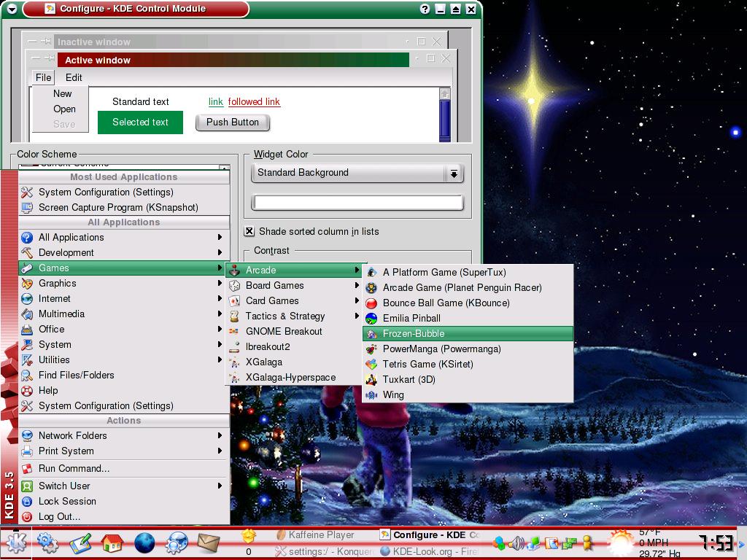Expand the Tactics & Strategy submenu
This screenshot has height=560, width=747.
(293, 316)
